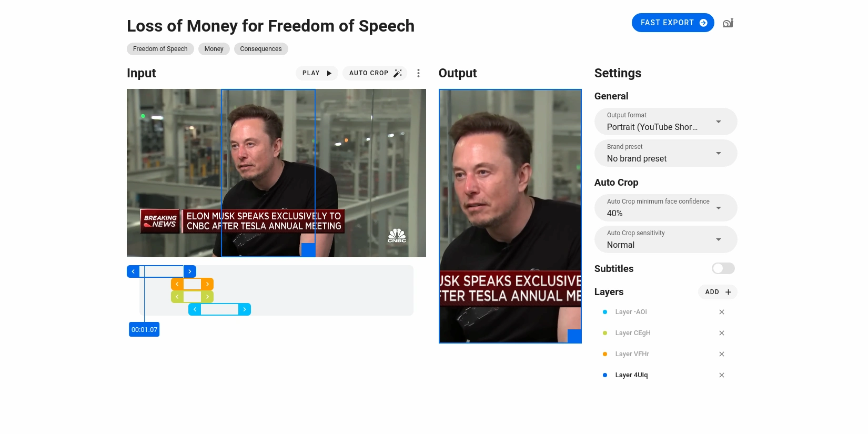Click the orange clip's left arrow handle

point(177,284)
